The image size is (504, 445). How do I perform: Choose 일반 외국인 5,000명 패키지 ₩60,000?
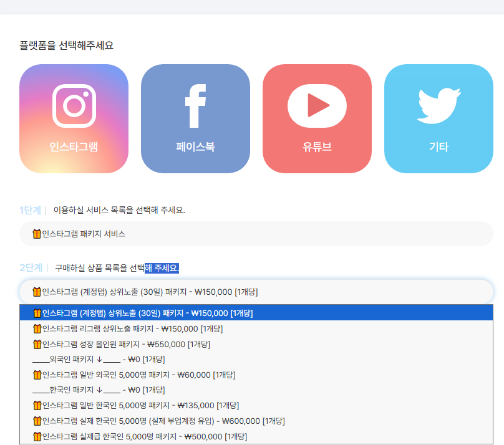[x=256, y=375]
